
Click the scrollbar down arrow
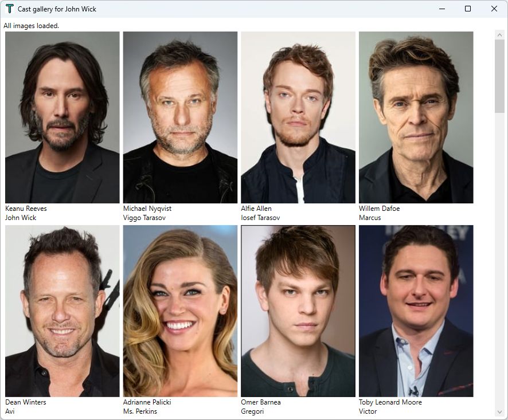click(499, 412)
